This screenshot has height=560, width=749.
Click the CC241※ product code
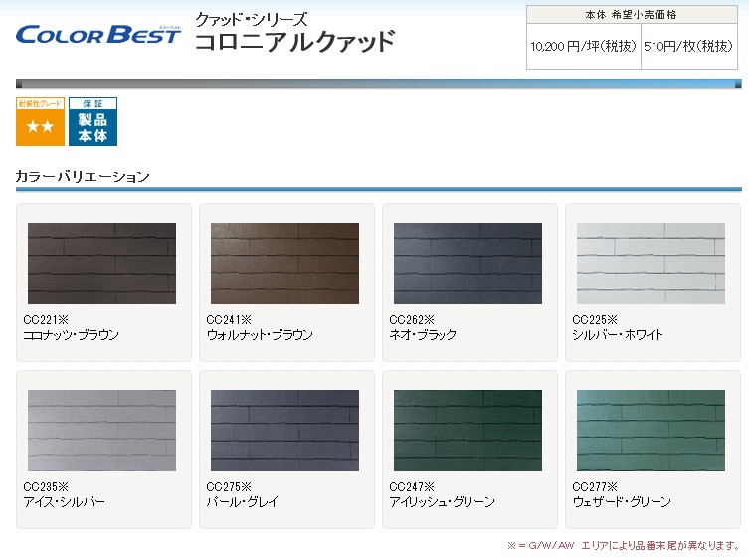tap(229, 319)
